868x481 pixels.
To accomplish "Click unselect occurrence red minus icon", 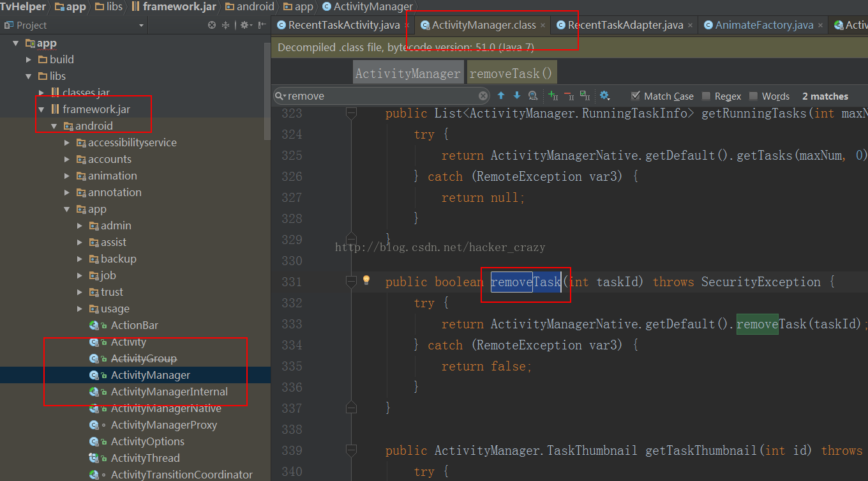I will pyautogui.click(x=569, y=96).
